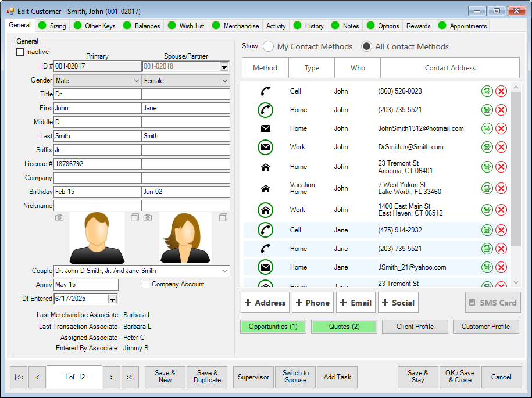
Task: Edit the East Haven work address entry
Action: (487, 210)
